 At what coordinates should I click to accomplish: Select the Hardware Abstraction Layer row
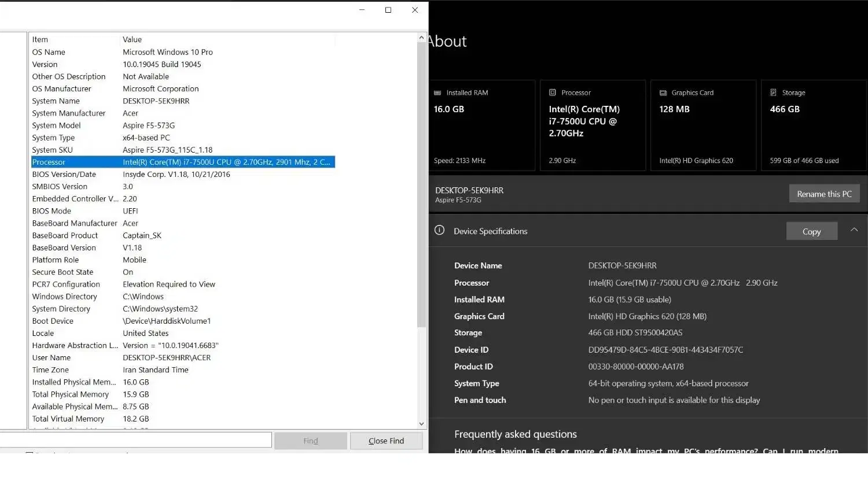pyautogui.click(x=183, y=345)
